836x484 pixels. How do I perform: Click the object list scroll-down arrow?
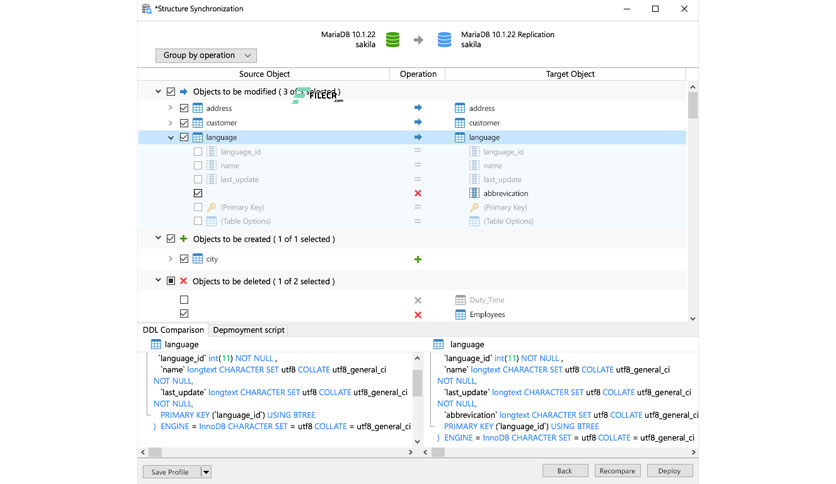tap(693, 319)
